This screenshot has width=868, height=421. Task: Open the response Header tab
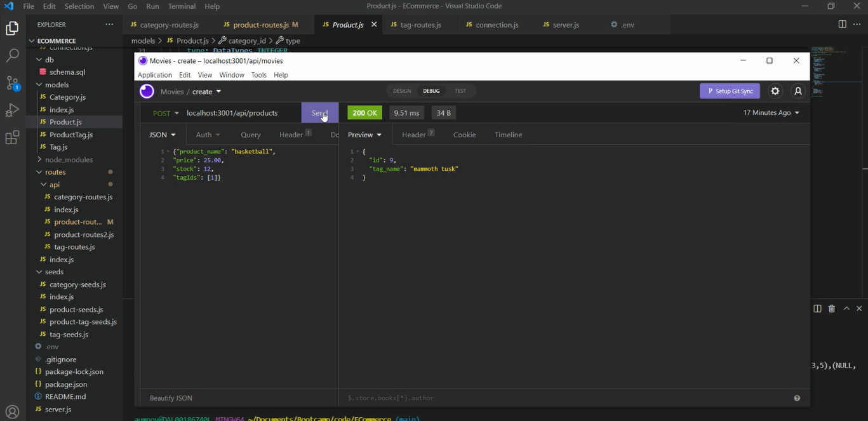pyautogui.click(x=418, y=135)
